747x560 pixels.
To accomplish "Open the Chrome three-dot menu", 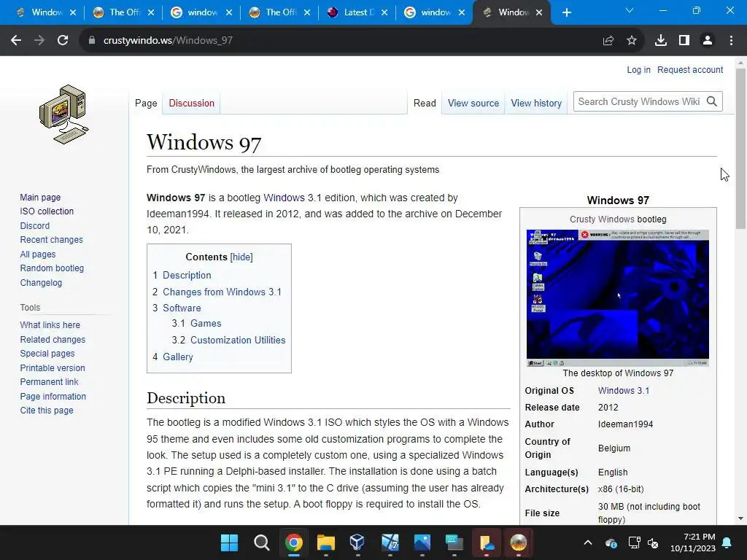I will coord(731,41).
